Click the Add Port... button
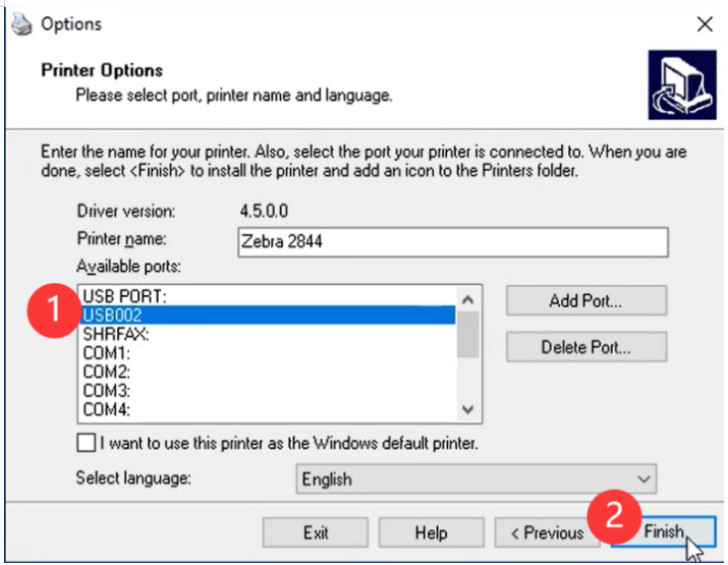 [x=586, y=301]
